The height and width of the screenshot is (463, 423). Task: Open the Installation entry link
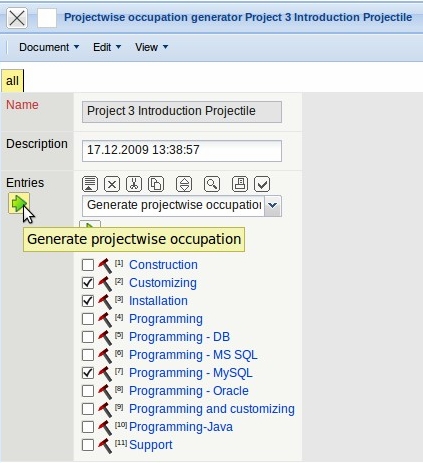[158, 301]
